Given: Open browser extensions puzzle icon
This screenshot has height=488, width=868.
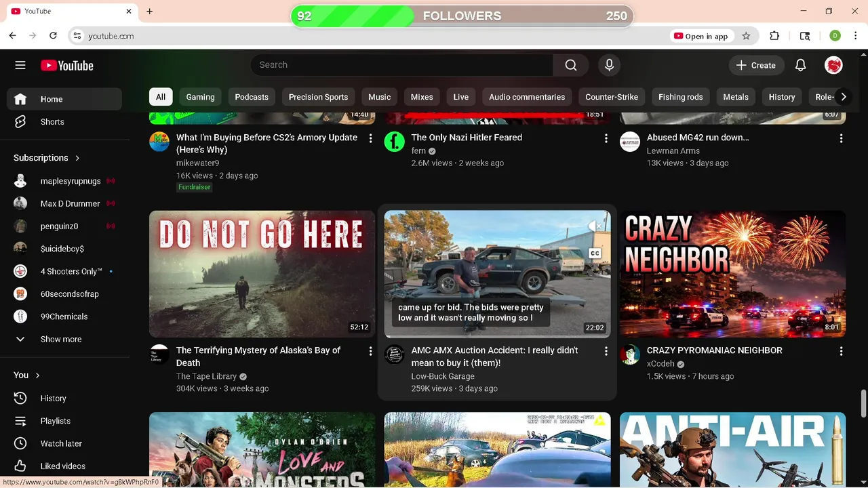Looking at the screenshot, I should 774,36.
